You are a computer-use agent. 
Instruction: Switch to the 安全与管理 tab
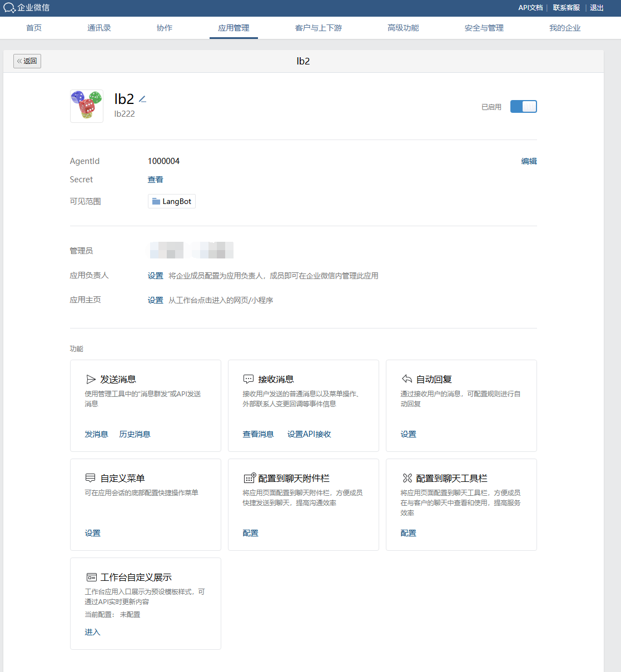click(483, 27)
